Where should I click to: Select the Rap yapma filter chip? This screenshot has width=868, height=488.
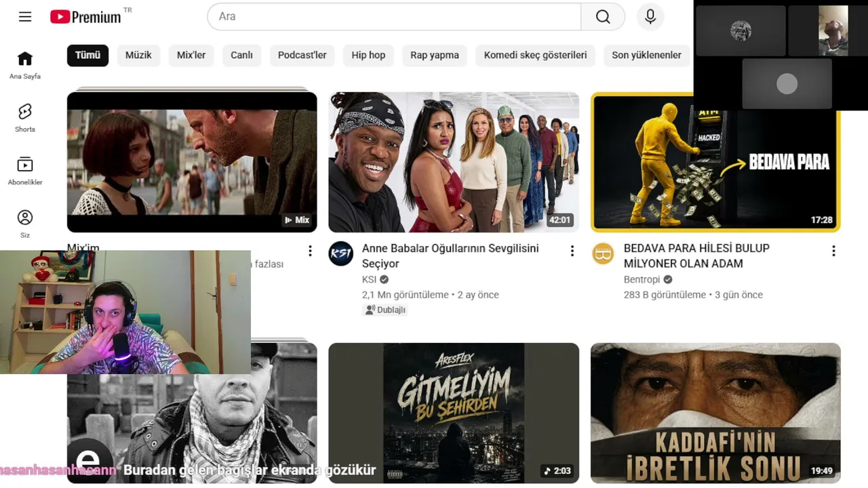pyautogui.click(x=435, y=55)
